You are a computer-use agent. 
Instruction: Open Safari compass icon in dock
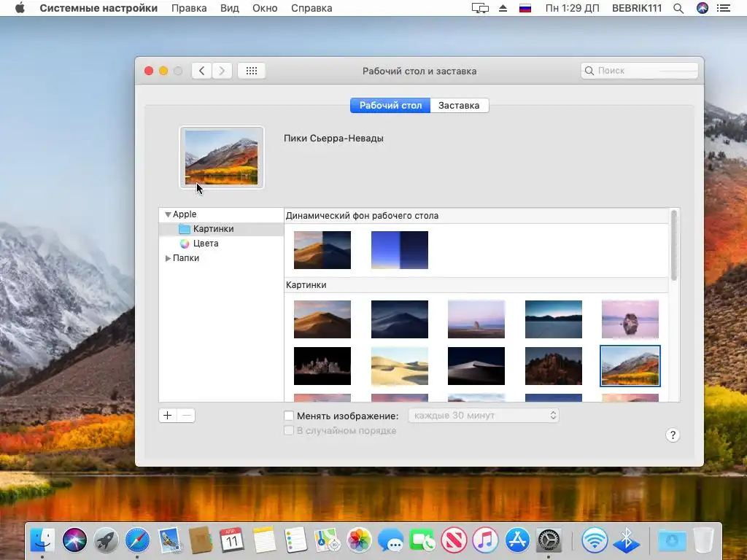[138, 540]
